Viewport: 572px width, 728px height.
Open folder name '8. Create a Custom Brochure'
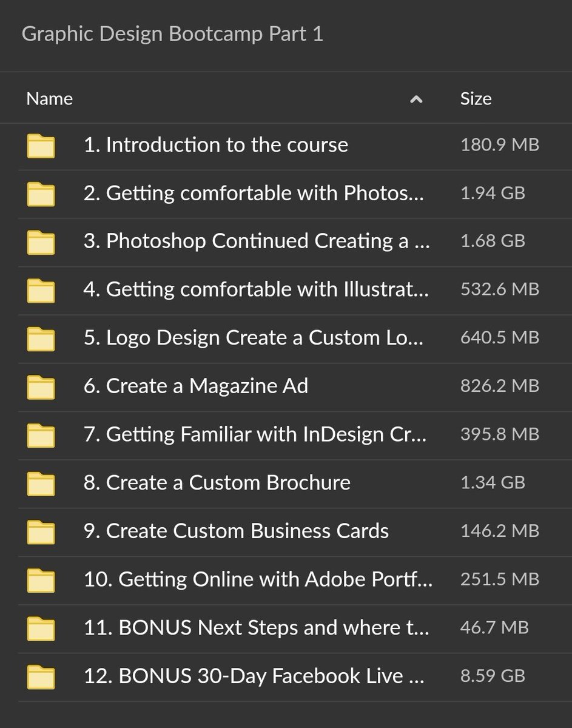click(217, 482)
